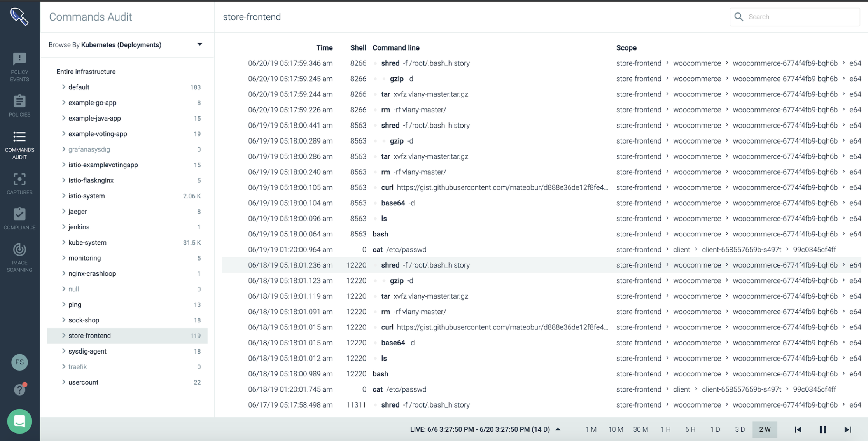868x441 pixels.
Task: Open Policy Events from sidebar
Action: tap(19, 67)
